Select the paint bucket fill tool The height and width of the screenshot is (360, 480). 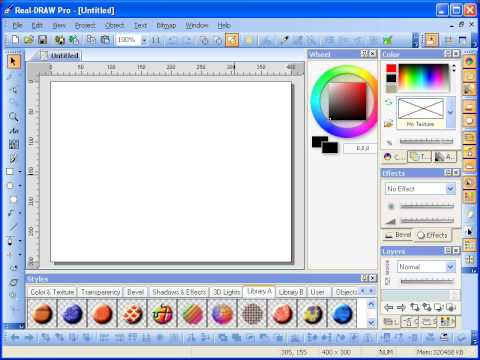tap(11, 241)
